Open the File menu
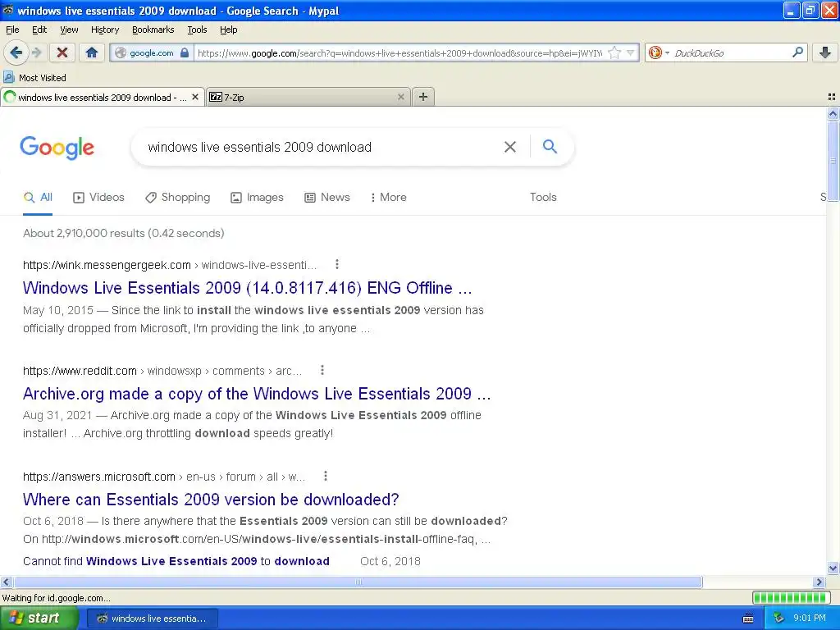Screen dimensions: 840x630 (12, 30)
